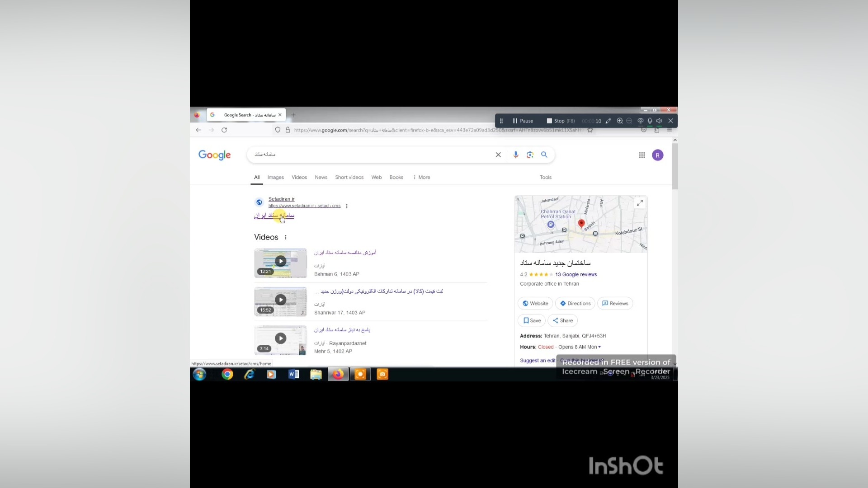The image size is (868, 488).
Task: Open Pocket save icon in toolbar
Action: point(644,130)
